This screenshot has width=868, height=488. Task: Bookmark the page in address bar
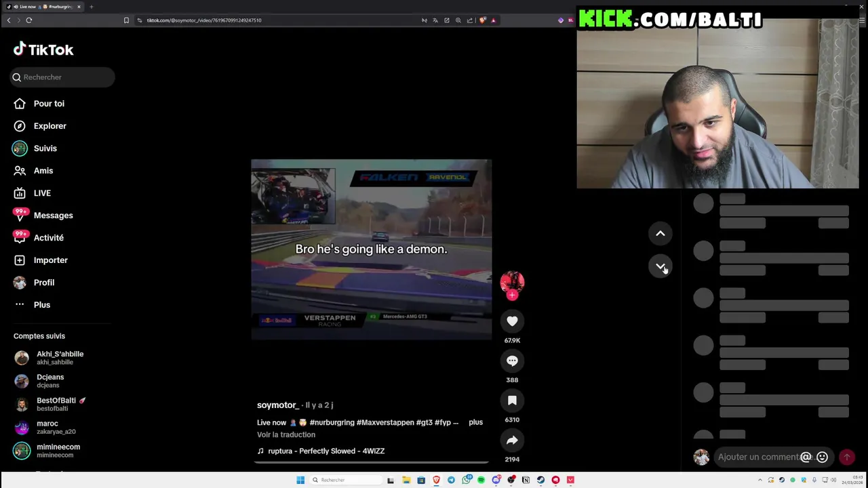click(126, 20)
